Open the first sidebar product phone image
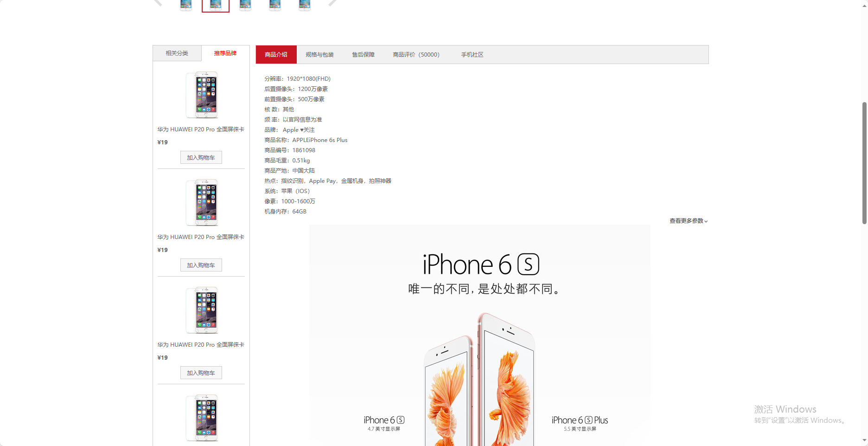 [x=202, y=95]
